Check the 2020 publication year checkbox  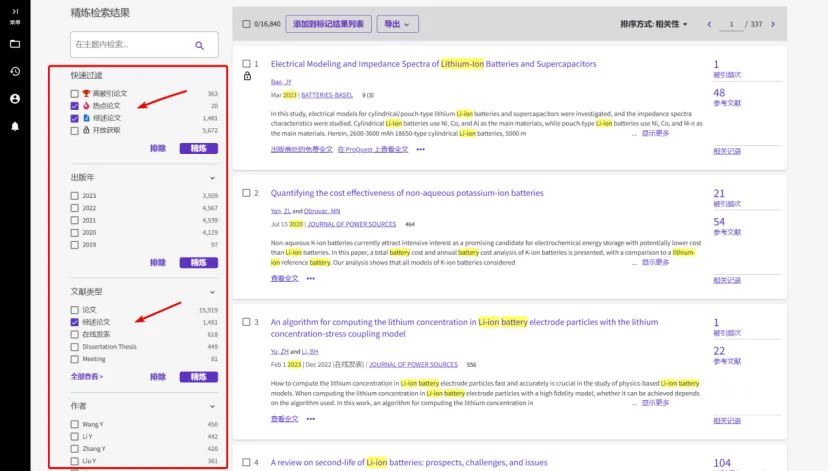tap(75, 233)
